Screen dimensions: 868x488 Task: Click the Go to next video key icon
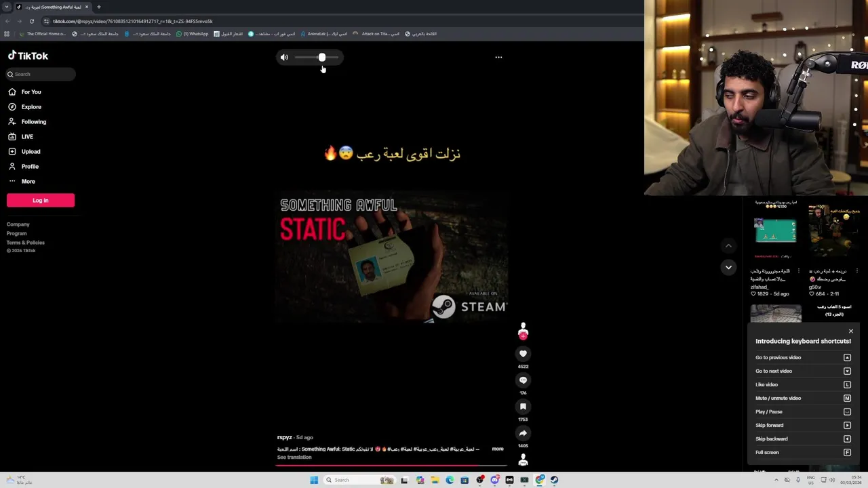click(847, 371)
